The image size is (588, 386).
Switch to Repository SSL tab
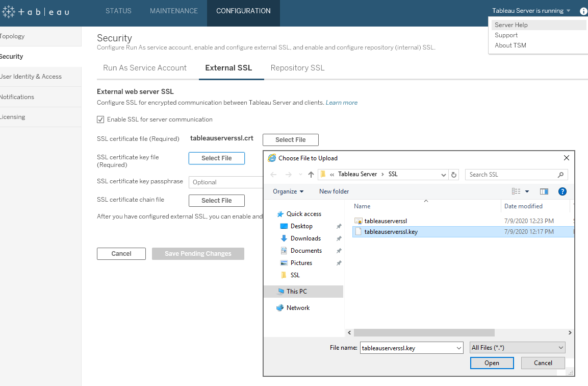coord(297,68)
